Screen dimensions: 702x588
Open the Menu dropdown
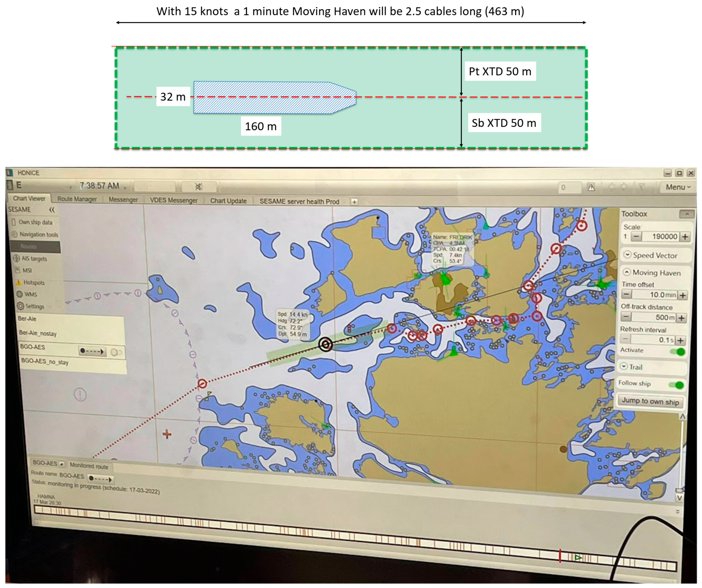pyautogui.click(x=677, y=187)
